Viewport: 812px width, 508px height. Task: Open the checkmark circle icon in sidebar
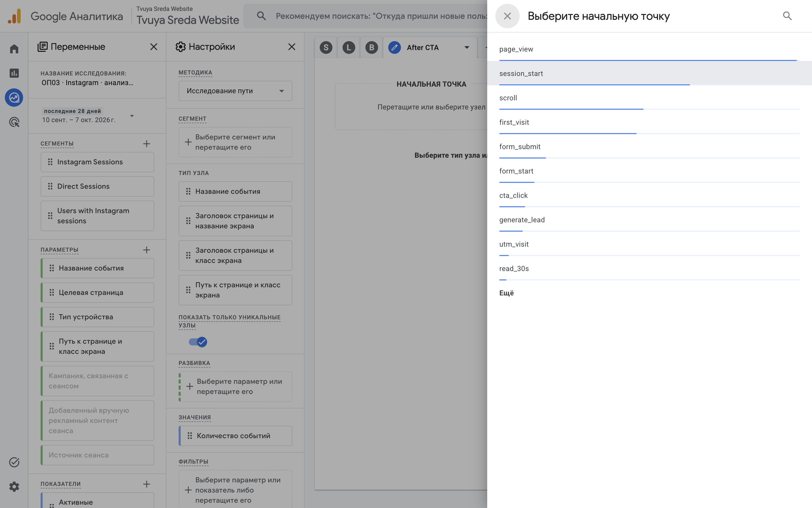[14, 462]
